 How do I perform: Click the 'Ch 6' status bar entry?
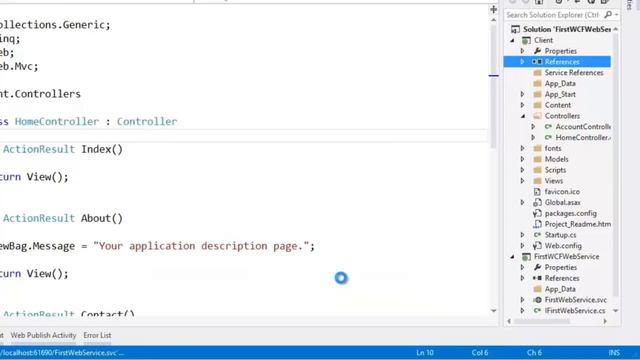point(534,353)
